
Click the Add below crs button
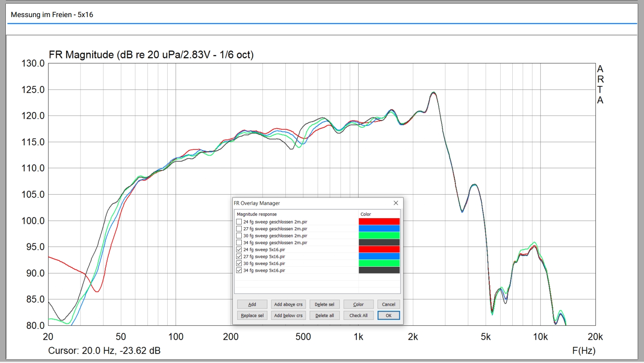(289, 315)
